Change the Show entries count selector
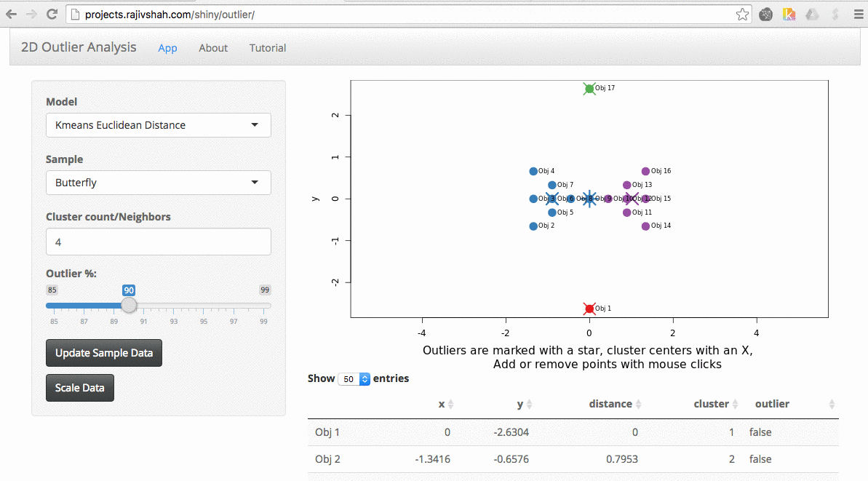 tap(354, 379)
